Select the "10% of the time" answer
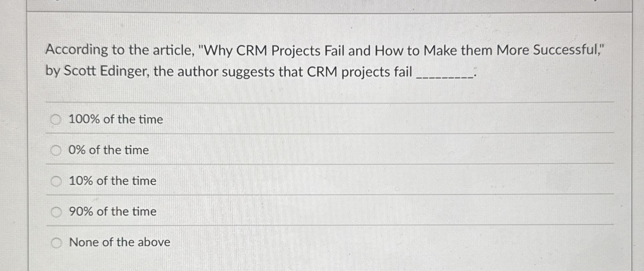This screenshot has width=644, height=271. click(x=56, y=180)
